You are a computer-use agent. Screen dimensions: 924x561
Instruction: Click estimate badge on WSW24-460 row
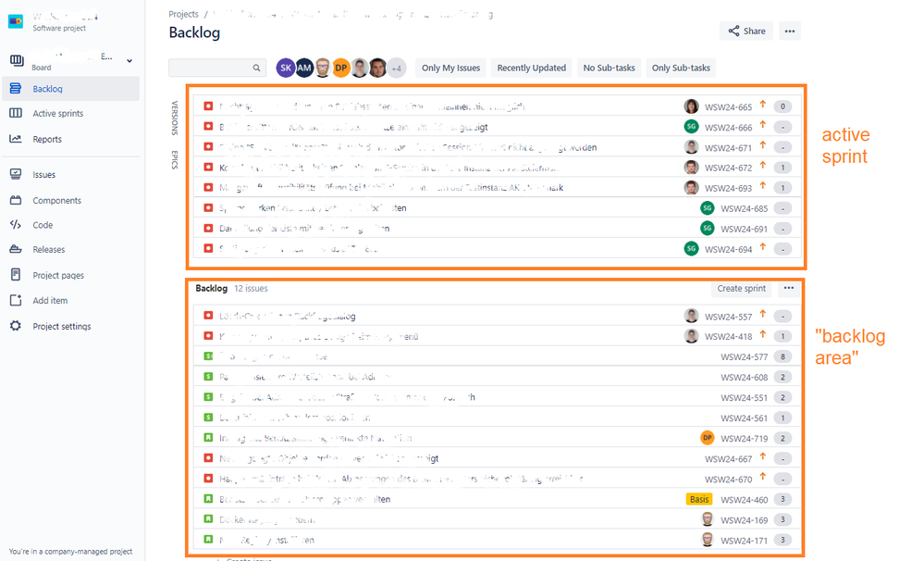pyautogui.click(x=782, y=499)
